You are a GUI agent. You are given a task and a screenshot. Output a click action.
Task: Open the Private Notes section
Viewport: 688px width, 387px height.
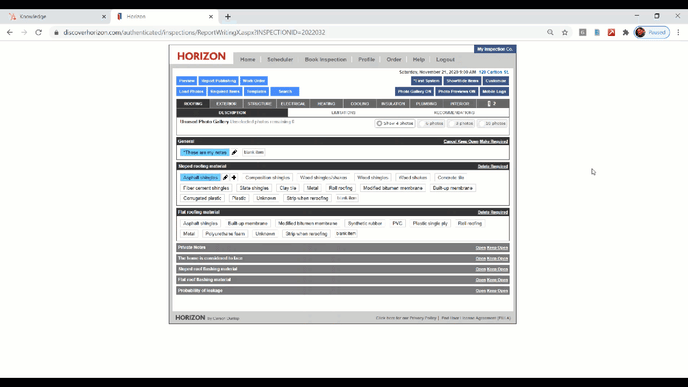(480, 247)
